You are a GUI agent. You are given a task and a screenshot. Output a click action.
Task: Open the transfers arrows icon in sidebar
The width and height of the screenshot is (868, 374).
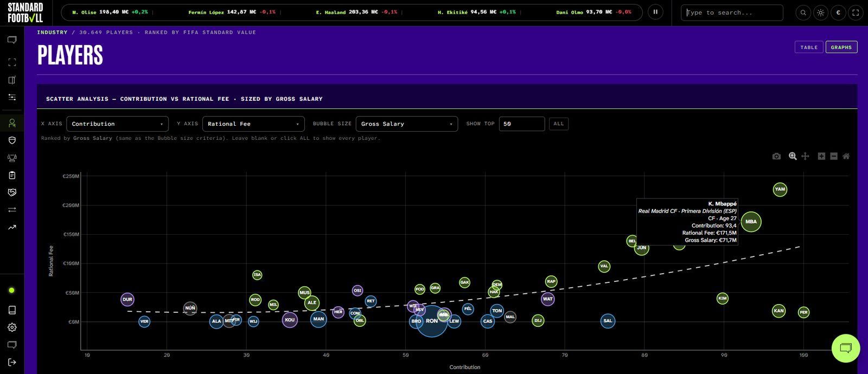tap(12, 210)
